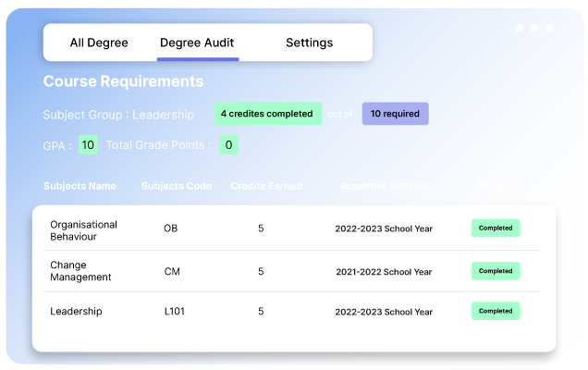The width and height of the screenshot is (588, 370).
Task: Click the Subjects Code column header
Action: pos(177,186)
